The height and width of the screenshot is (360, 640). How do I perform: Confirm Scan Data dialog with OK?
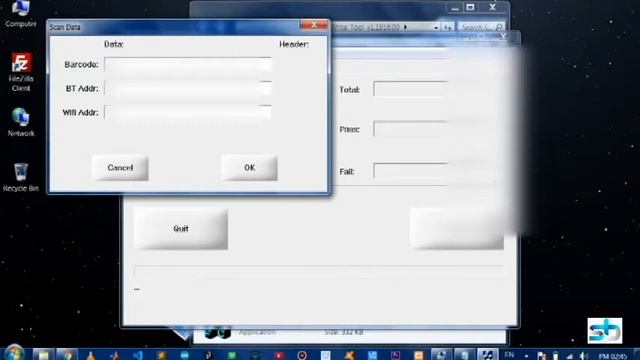(249, 168)
